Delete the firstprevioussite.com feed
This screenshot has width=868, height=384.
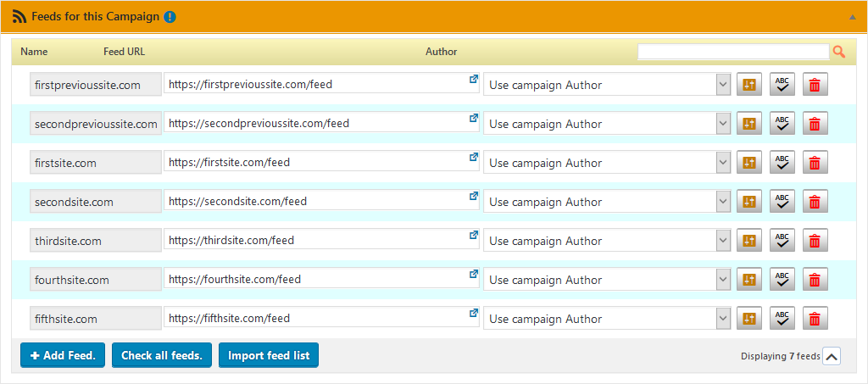click(815, 85)
